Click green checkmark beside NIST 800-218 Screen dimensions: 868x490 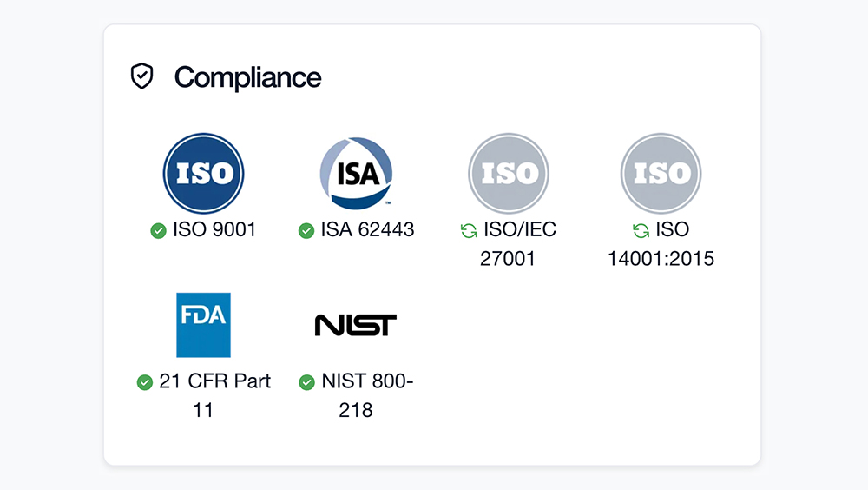click(x=306, y=382)
